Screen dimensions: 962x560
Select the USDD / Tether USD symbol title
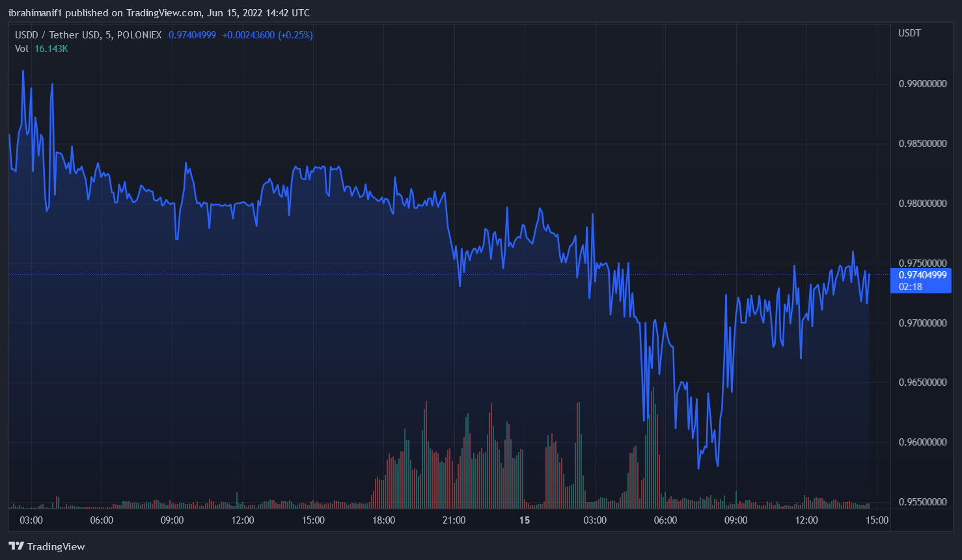pyautogui.click(x=88, y=35)
